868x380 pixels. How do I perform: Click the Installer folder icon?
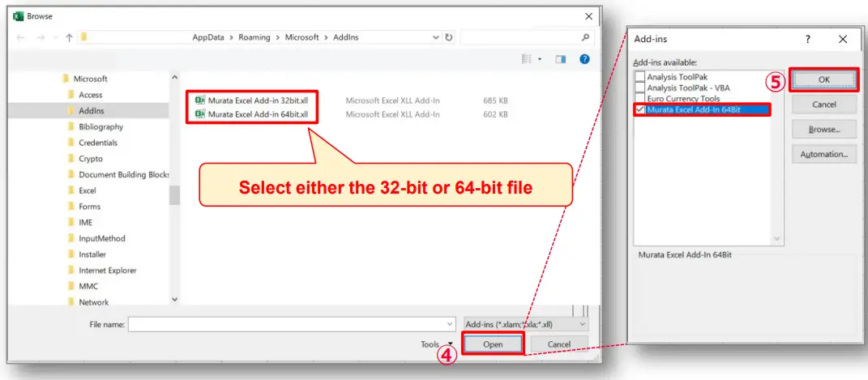coord(71,254)
